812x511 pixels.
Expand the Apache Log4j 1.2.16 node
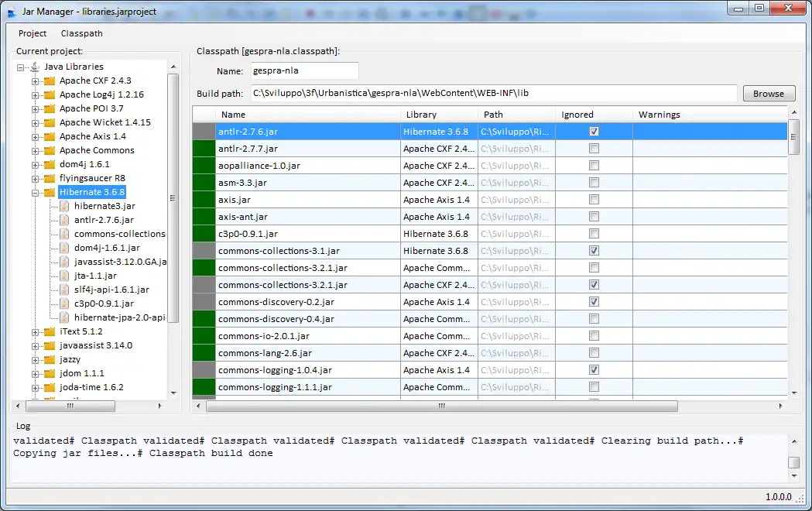click(35, 95)
